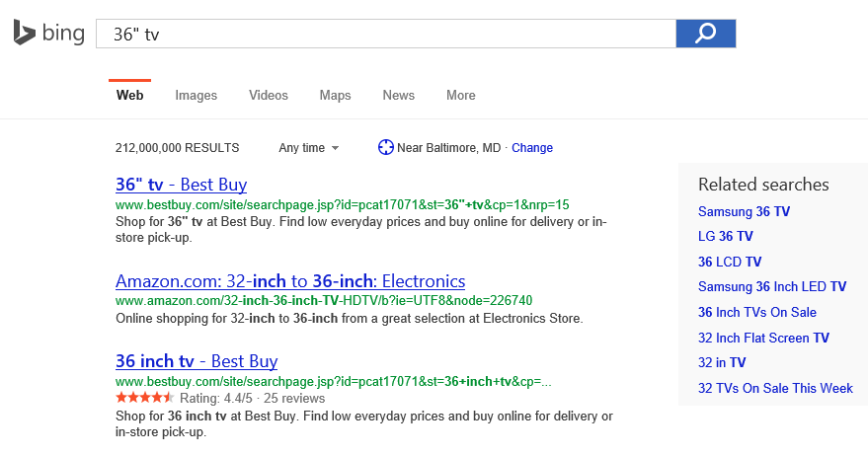Switch to the Images tab
The height and width of the screenshot is (456, 868).
point(196,96)
